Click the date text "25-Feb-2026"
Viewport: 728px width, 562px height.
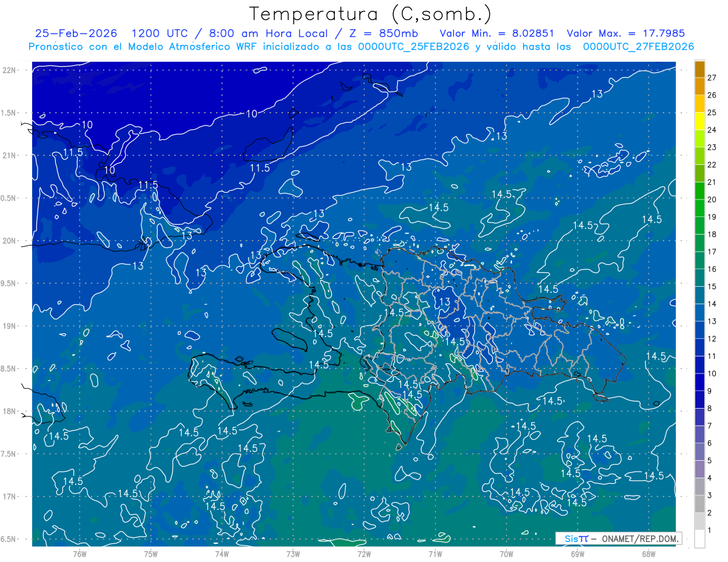76,33
